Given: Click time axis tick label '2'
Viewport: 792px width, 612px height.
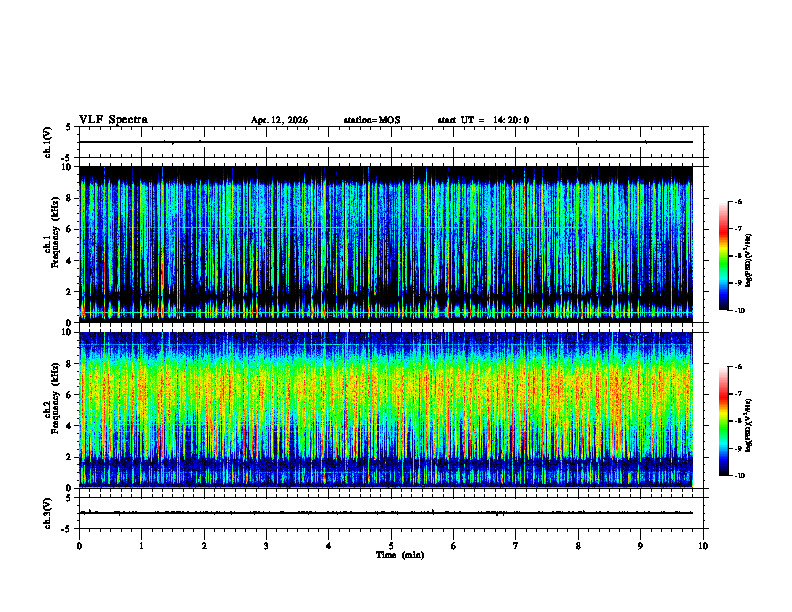Looking at the screenshot, I should [x=204, y=546].
